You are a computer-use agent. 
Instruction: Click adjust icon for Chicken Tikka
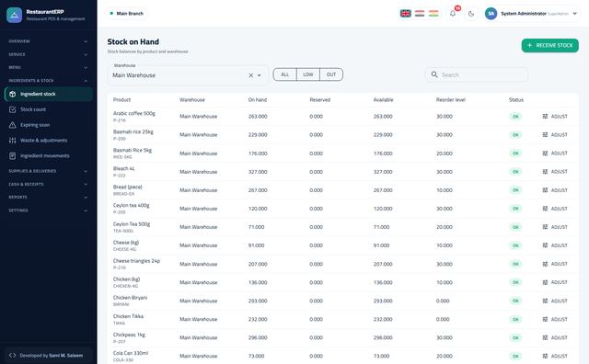pyautogui.click(x=545, y=319)
